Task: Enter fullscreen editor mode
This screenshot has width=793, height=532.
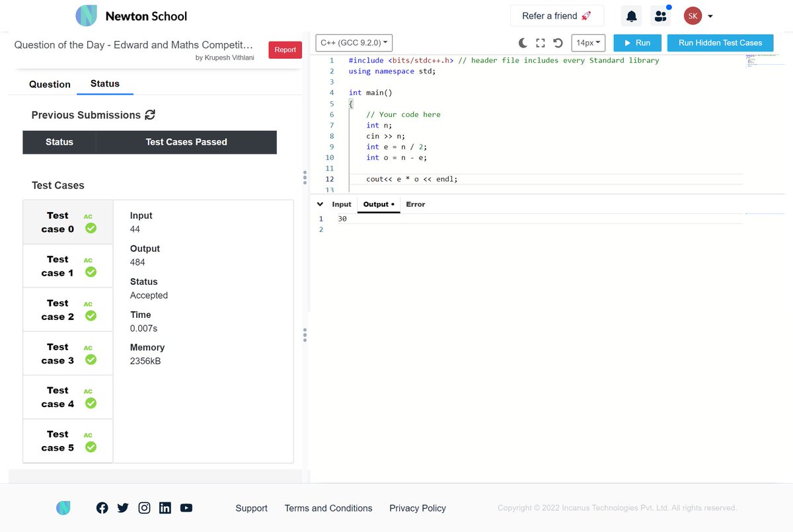Action: pos(540,43)
